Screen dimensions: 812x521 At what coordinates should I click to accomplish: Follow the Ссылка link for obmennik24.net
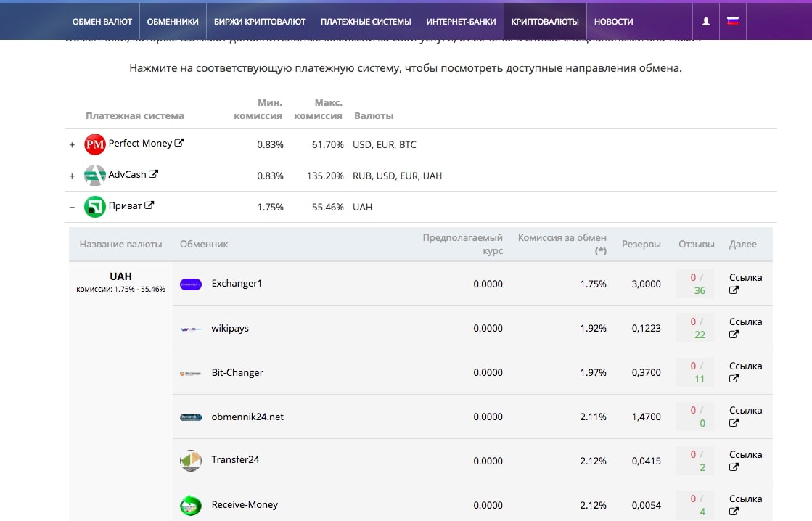point(746,410)
